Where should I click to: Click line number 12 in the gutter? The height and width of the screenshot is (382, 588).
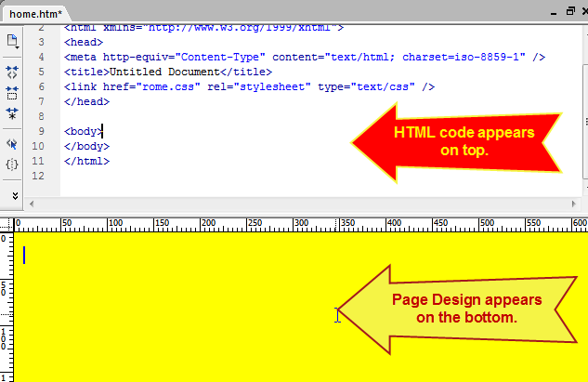[x=38, y=176]
